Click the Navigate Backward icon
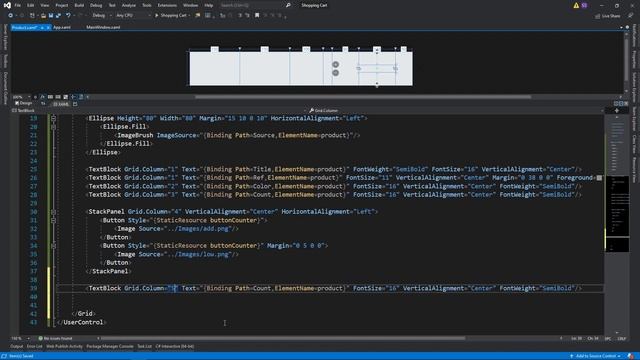Image resolution: width=640 pixels, height=360 pixels. click(10, 16)
